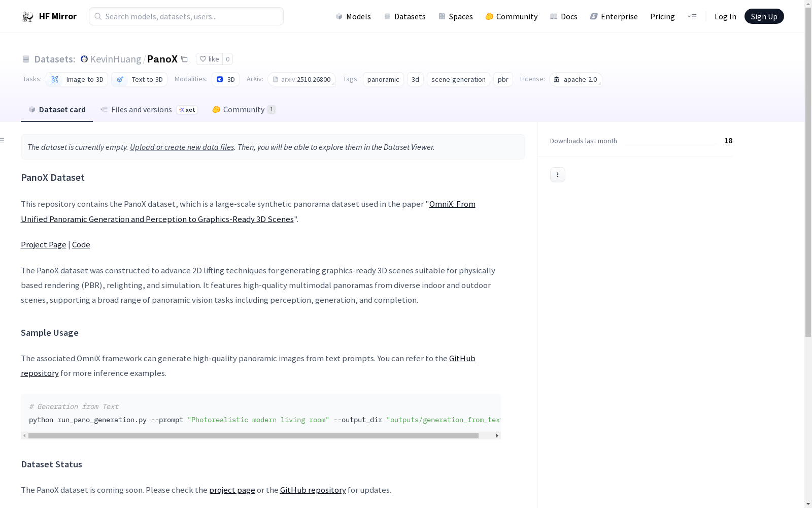
Task: Click the HF Mirror logo icon
Action: tap(27, 17)
